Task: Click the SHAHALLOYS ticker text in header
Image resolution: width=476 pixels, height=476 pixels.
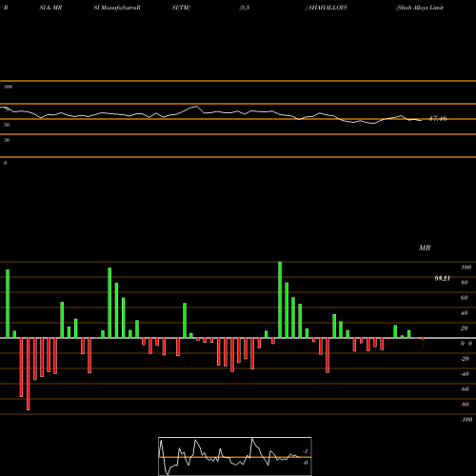Action: click(x=327, y=8)
